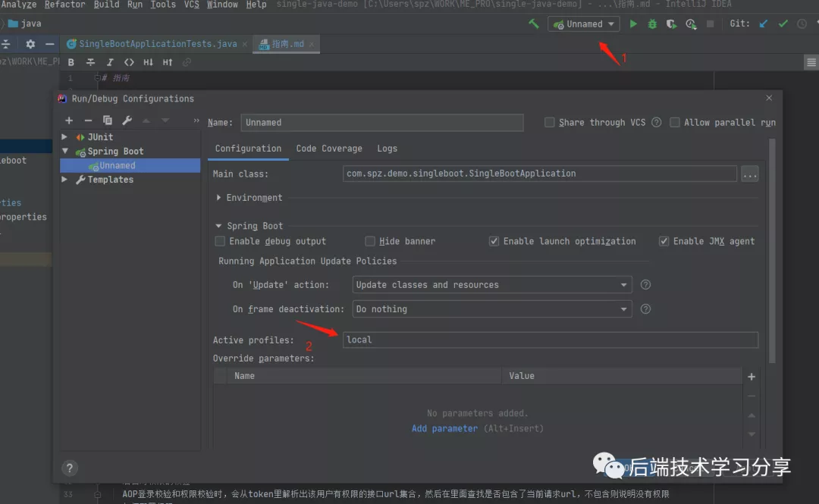Browse main class with ellipsis button
The image size is (819, 504).
[x=749, y=174]
